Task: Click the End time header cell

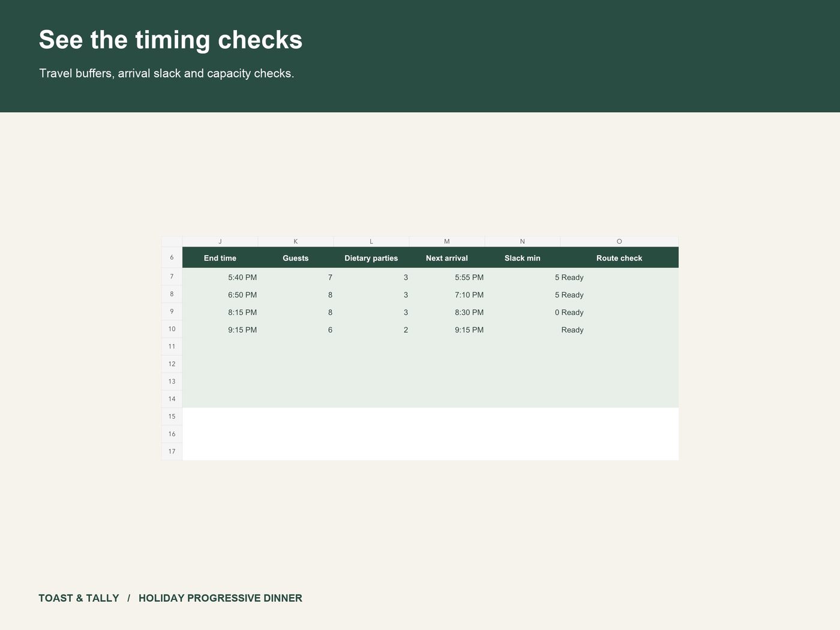Action: coord(220,258)
